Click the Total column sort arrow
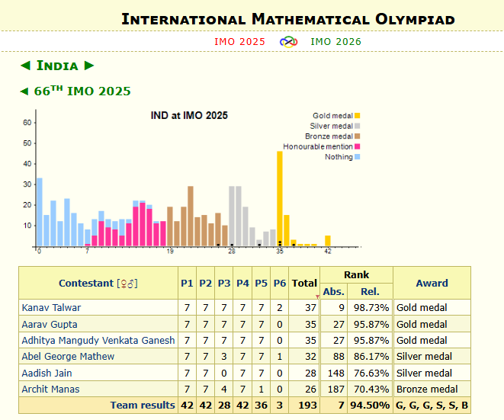Viewport: 504px width, 420px height. (x=317, y=297)
